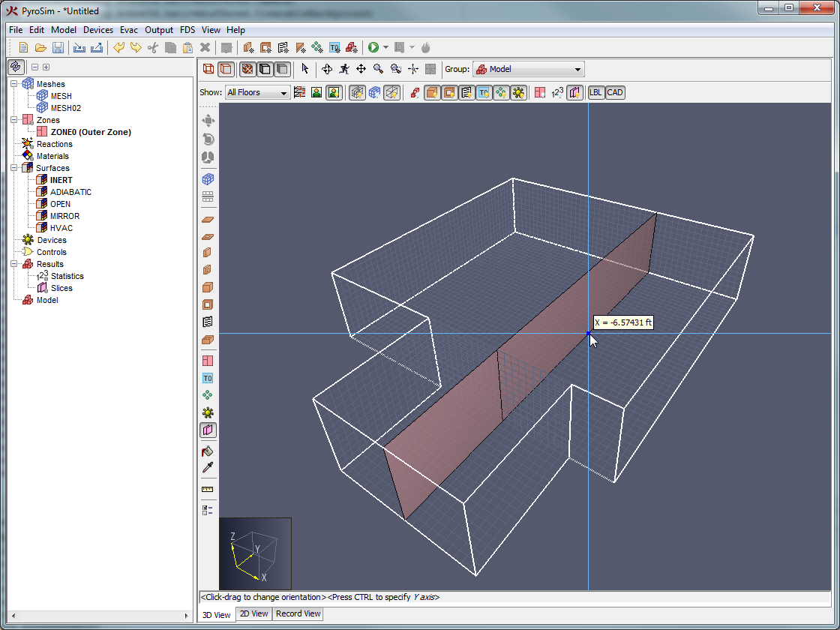Switch to the 2D View tab
The image size is (840, 630).
(x=254, y=613)
